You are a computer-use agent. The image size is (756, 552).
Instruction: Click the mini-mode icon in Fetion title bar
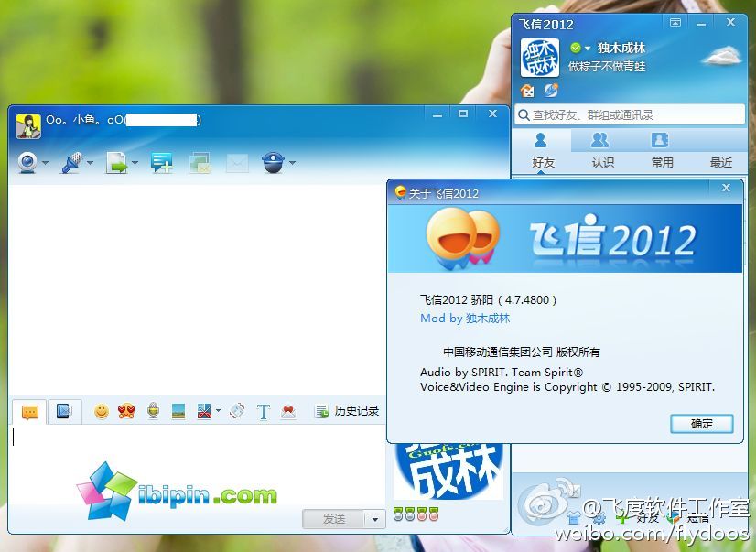coord(675,23)
